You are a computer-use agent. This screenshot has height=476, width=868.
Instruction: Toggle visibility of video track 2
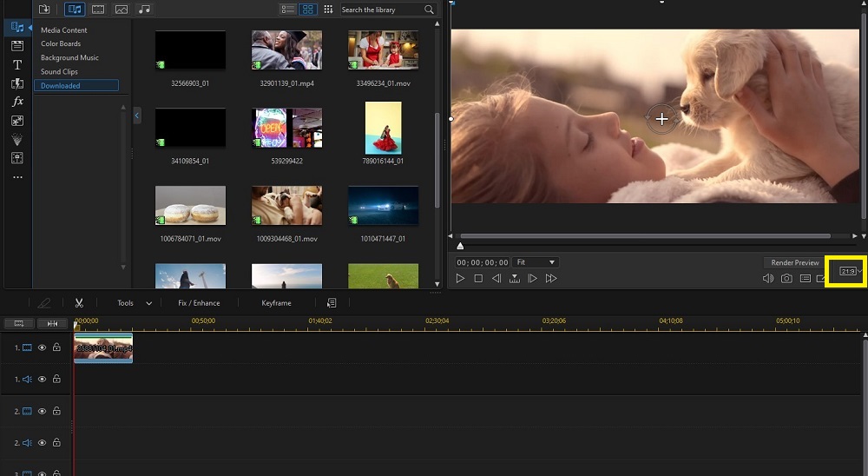(x=42, y=411)
